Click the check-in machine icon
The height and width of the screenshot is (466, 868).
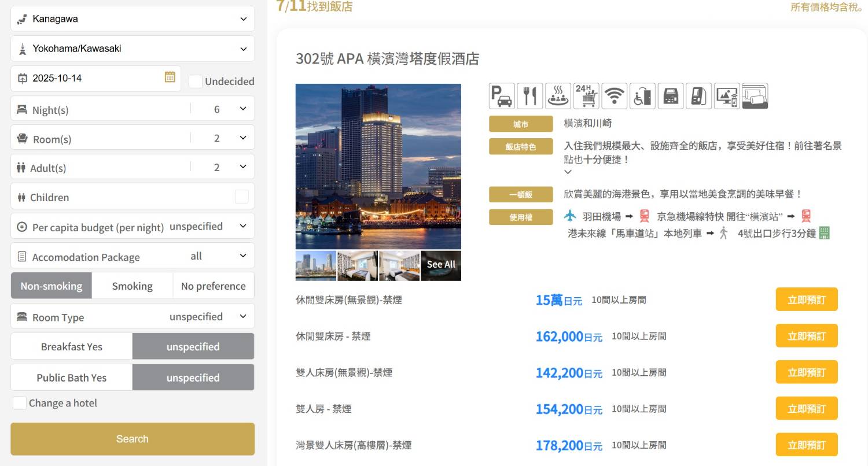pyautogui.click(x=670, y=96)
